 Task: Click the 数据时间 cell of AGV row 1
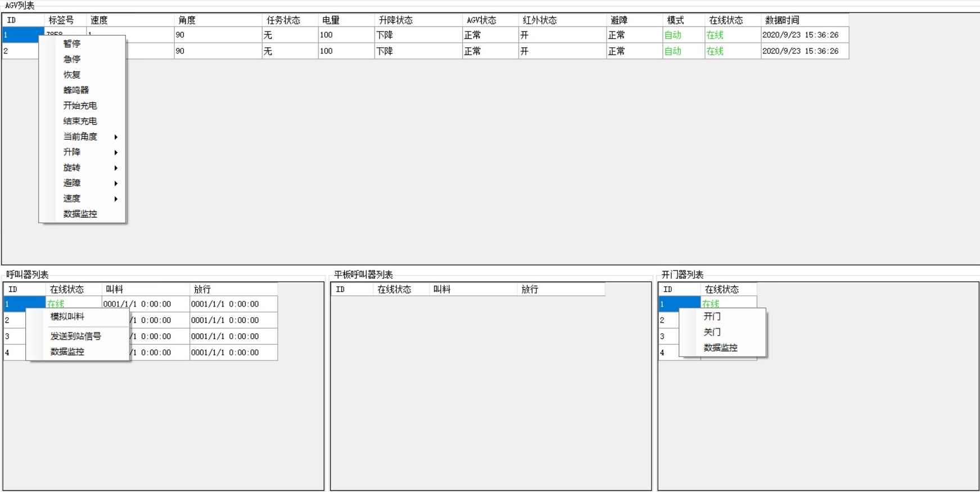pyautogui.click(x=805, y=35)
